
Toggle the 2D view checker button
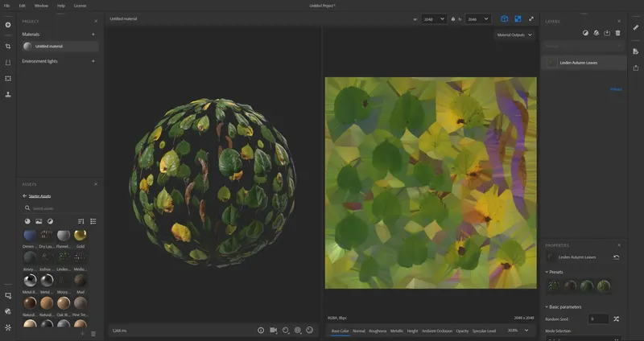point(518,18)
